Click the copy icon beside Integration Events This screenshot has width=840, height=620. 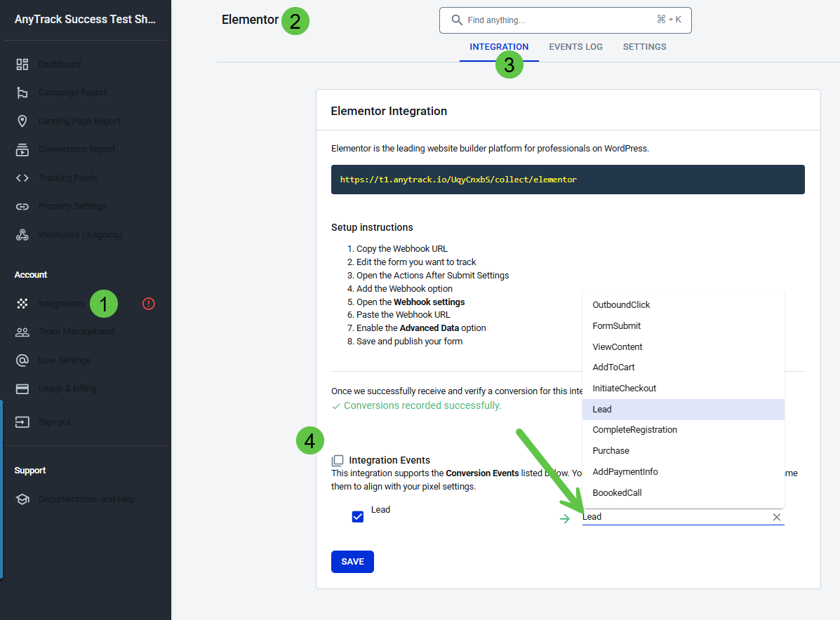pos(338,461)
